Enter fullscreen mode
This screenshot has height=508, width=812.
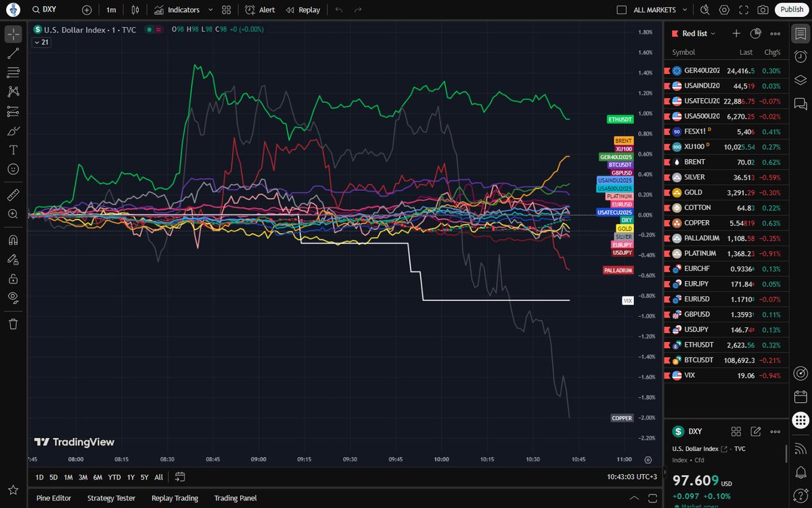tap(744, 10)
